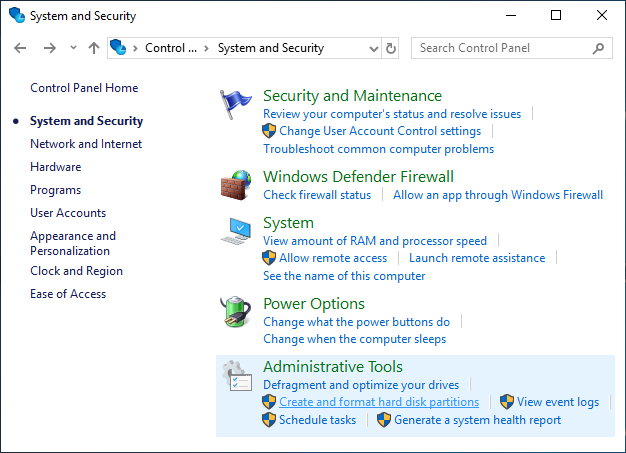
Task: Click shield icon beside Change User Account Control
Action: 269,131
